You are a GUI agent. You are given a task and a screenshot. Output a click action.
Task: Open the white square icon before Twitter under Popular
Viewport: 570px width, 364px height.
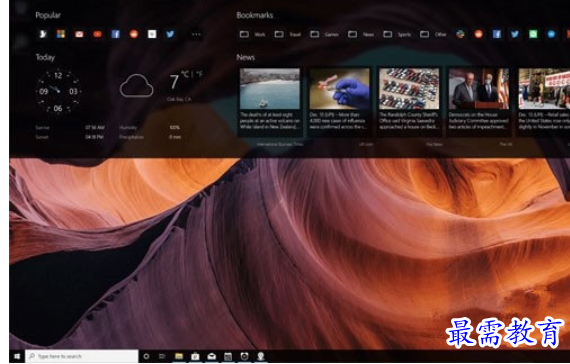tap(152, 34)
